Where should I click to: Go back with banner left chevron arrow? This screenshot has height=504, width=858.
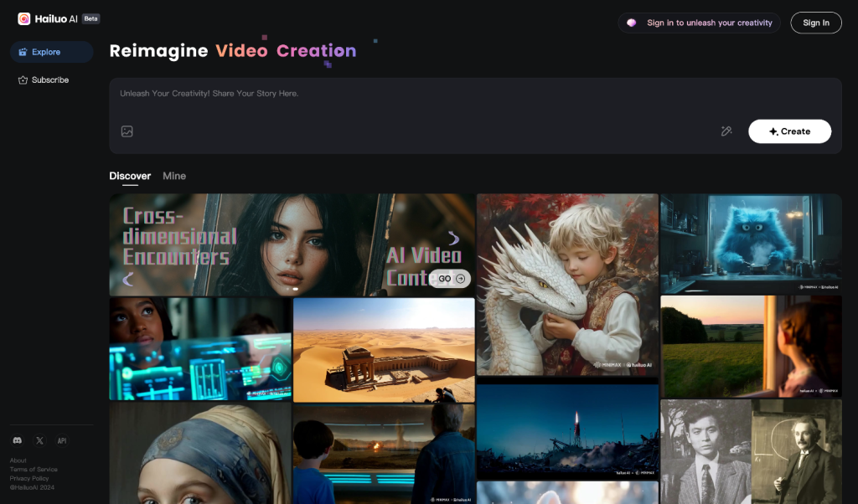point(129,279)
